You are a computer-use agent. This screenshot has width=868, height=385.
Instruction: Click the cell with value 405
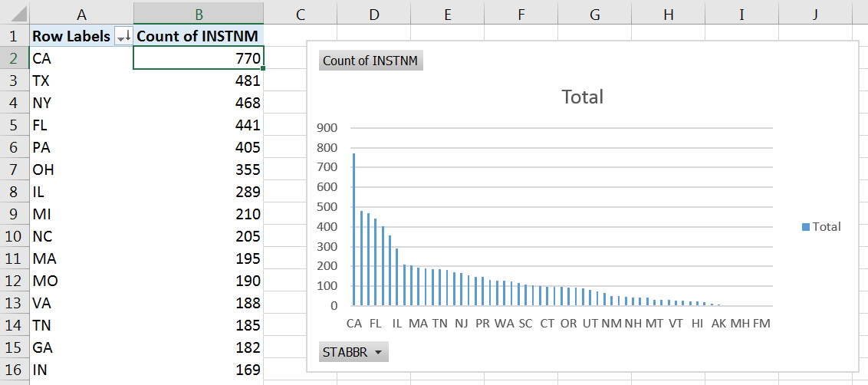coord(198,147)
